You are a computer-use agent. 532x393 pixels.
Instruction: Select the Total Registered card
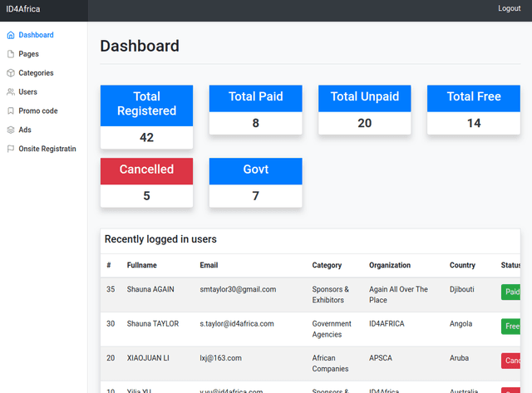pyautogui.click(x=146, y=116)
